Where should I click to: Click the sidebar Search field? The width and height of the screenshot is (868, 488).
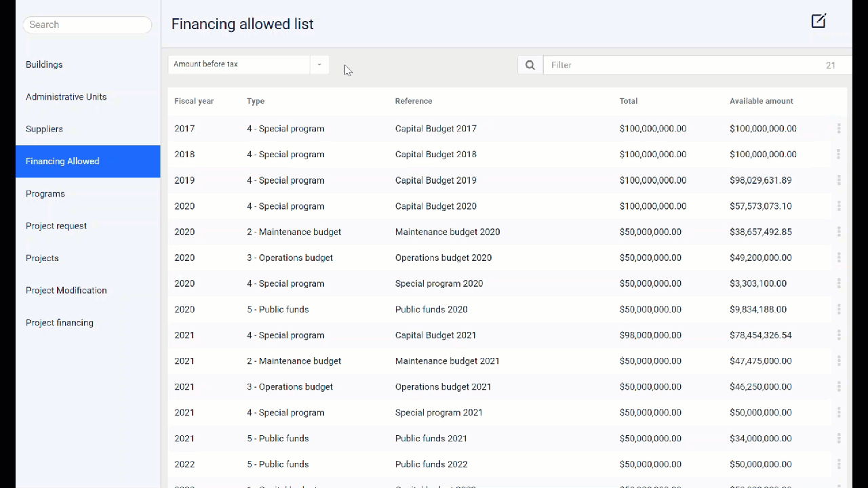click(x=87, y=25)
